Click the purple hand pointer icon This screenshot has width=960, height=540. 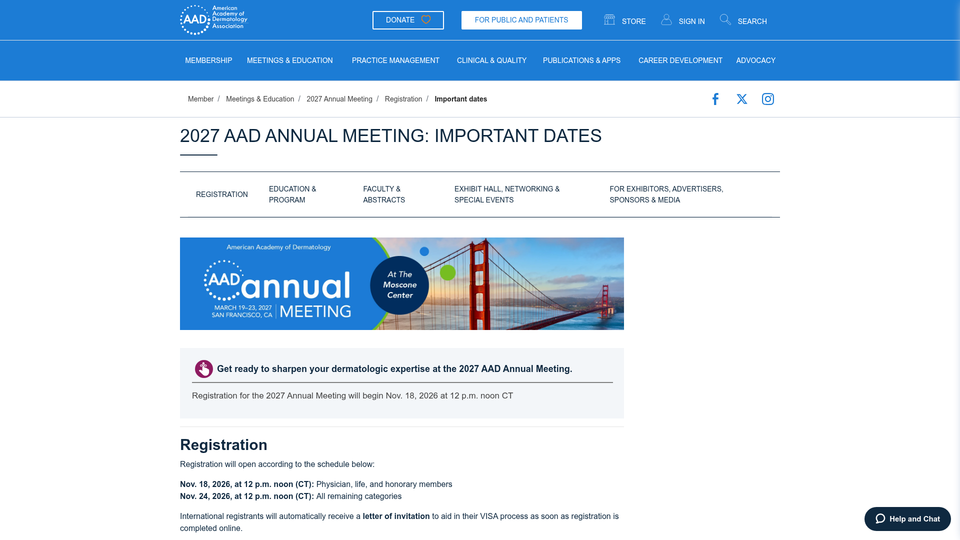tap(204, 369)
